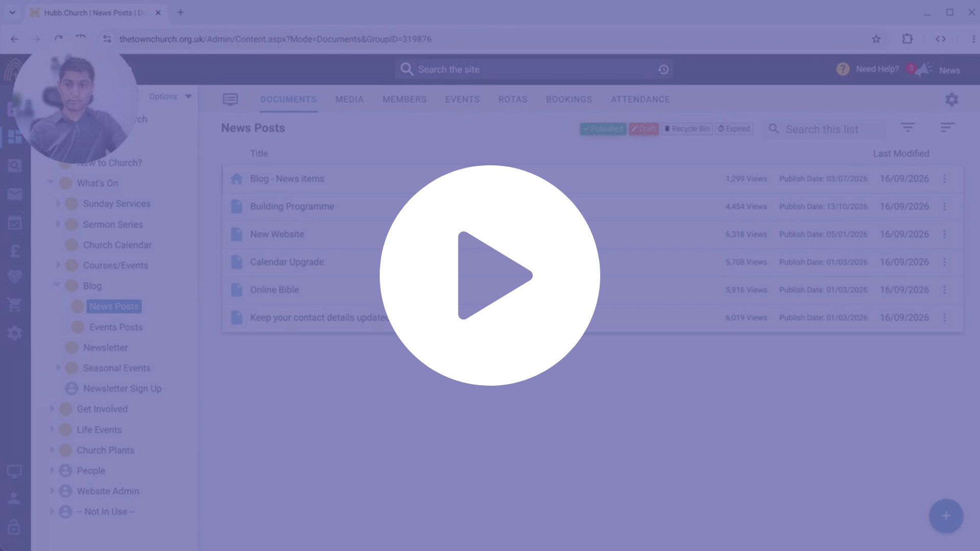Click the blue add plus button
Viewport: 980px width, 551px height.
click(946, 516)
